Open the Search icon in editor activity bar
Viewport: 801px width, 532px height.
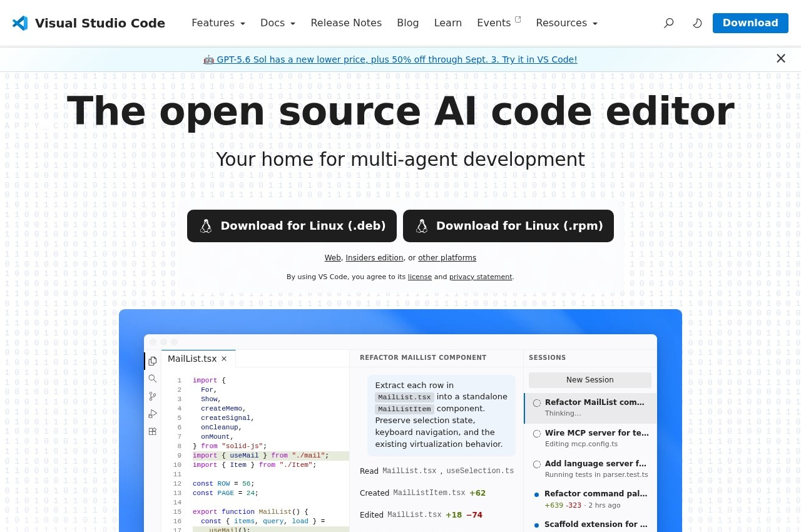pos(152,379)
